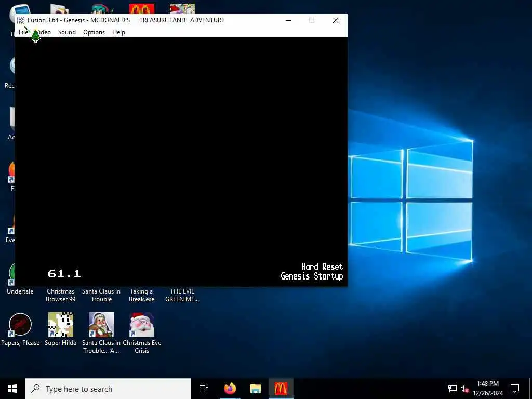Screen dimensions: 532x399
Task: Click the Taking a Break.exe label
Action: pos(142,295)
